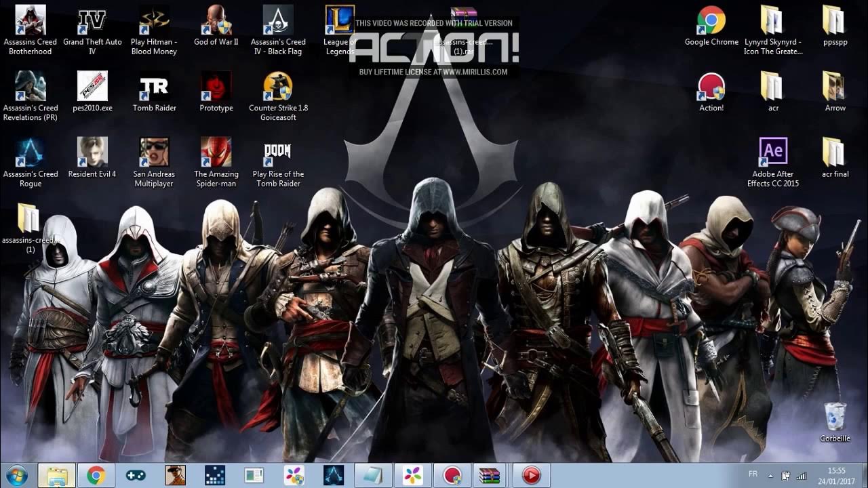Click the power/battery tray icon
Viewport: 868px width, 488px height.
[786, 476]
